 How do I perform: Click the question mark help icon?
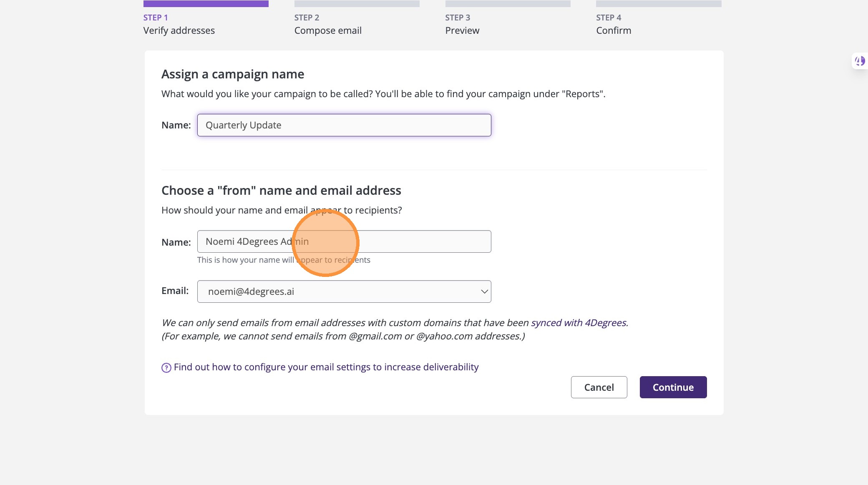(166, 367)
